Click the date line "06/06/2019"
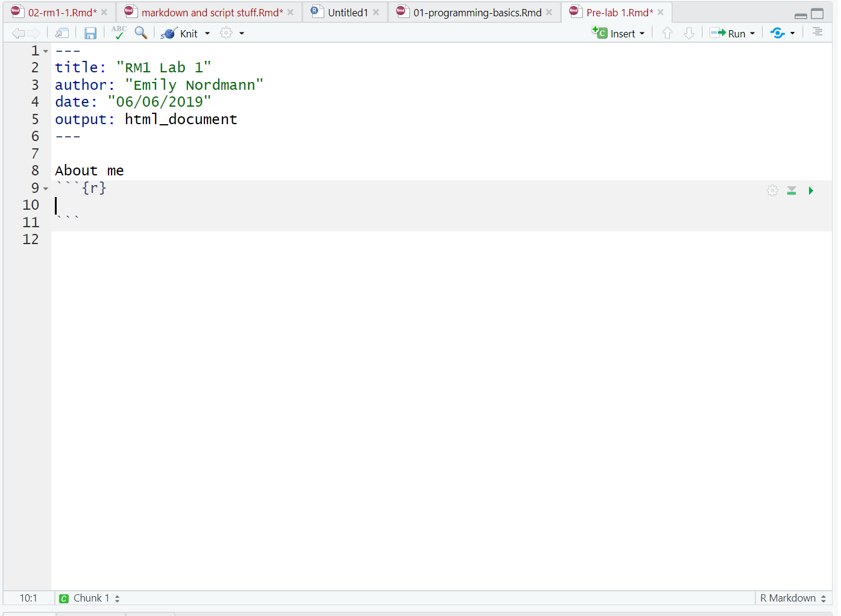 pos(133,102)
